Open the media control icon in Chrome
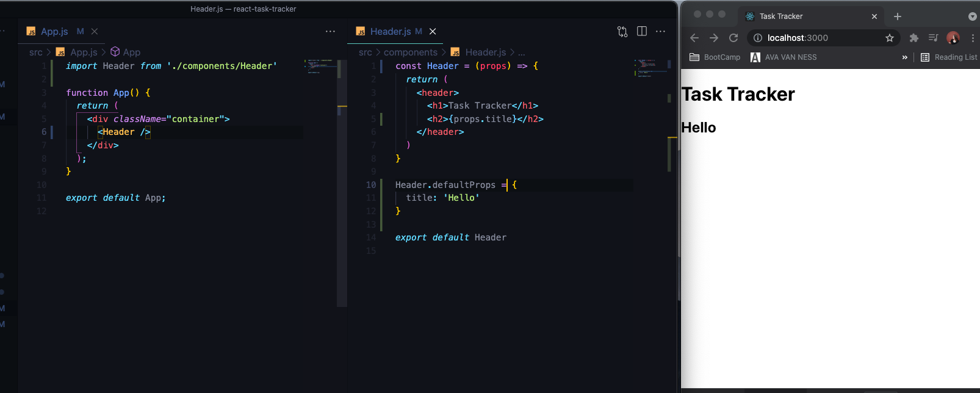This screenshot has height=393, width=980. (x=933, y=38)
